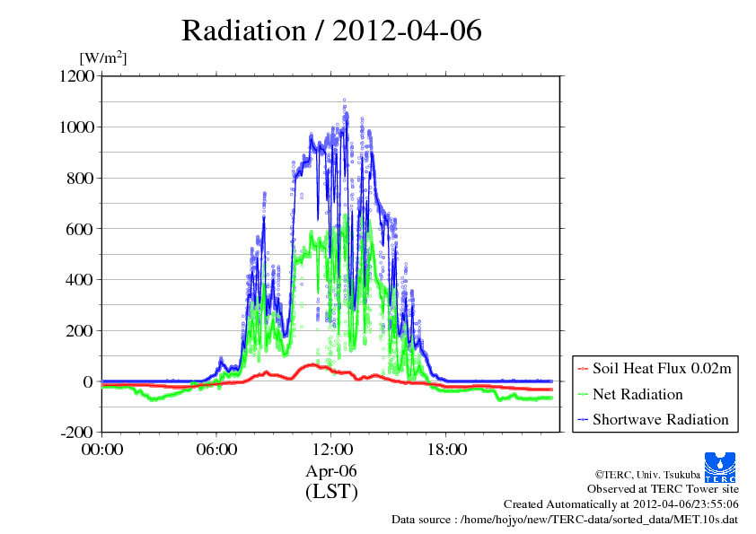Click the y-axis label '1000'
Screen dimensions: 756x534
[x=76, y=127]
